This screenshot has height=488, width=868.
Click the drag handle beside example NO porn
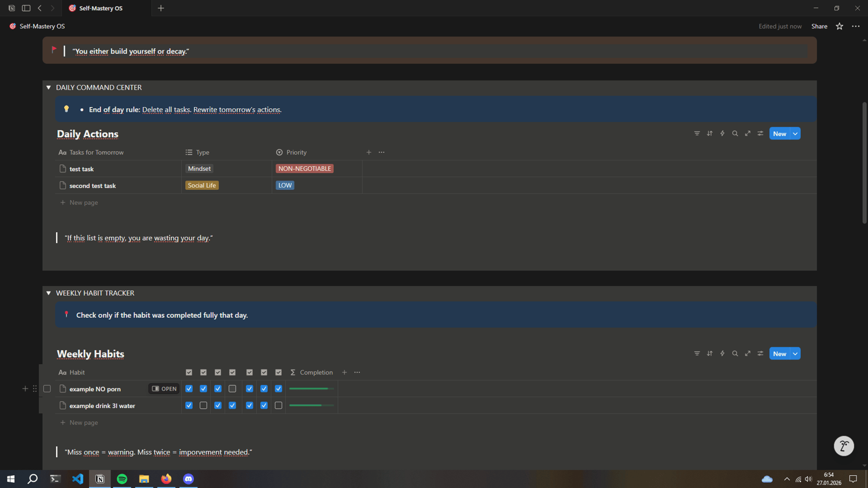click(35, 389)
